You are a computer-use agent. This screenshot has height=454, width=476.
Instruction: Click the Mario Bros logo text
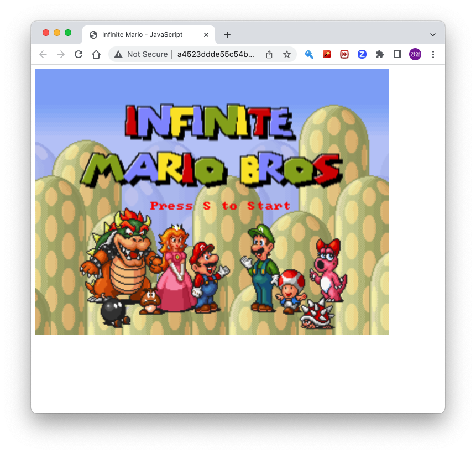tap(212, 169)
